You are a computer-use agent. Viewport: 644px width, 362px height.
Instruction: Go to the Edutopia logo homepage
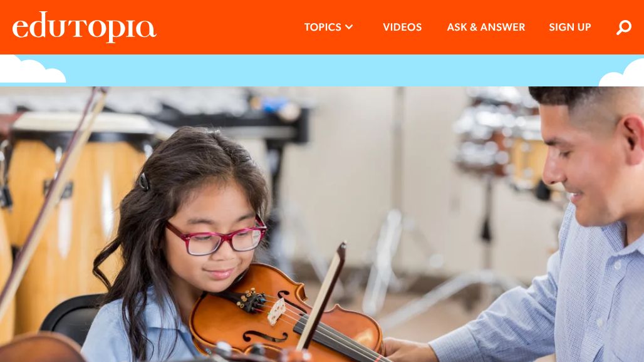point(84,27)
